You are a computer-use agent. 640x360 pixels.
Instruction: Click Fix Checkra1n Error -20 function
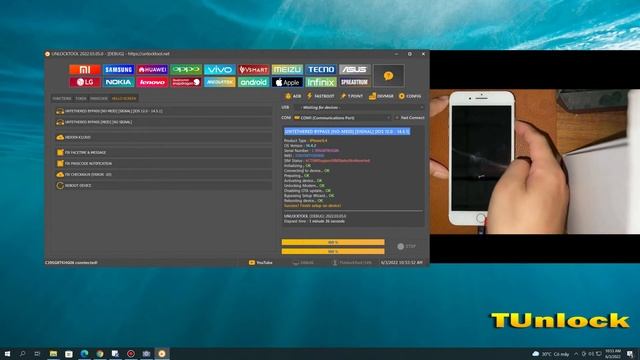163,174
